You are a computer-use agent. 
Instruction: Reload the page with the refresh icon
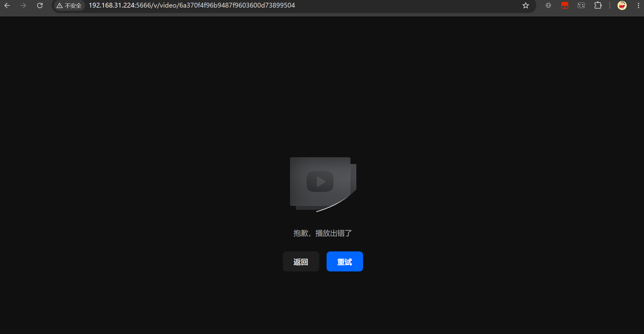(40, 5)
